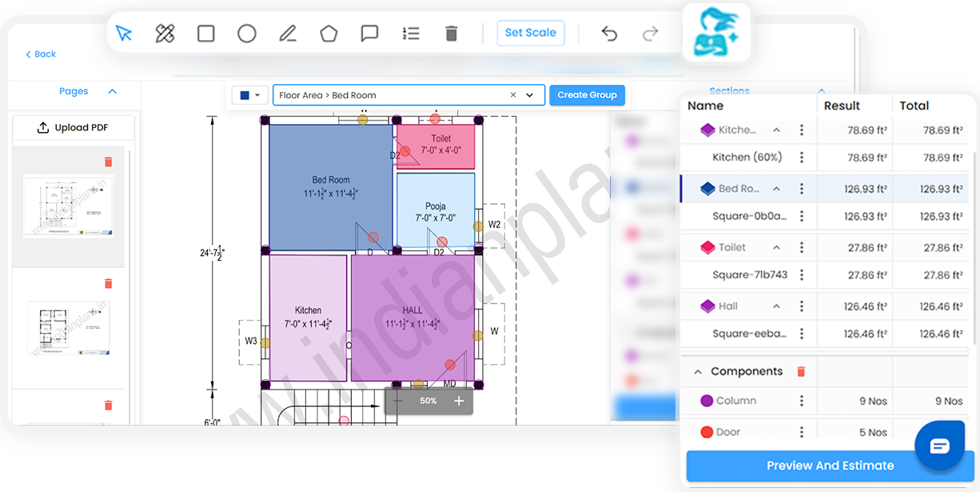Select the Kitchen (60%) row
Viewport: 980px width, 492px height.
coord(826,158)
